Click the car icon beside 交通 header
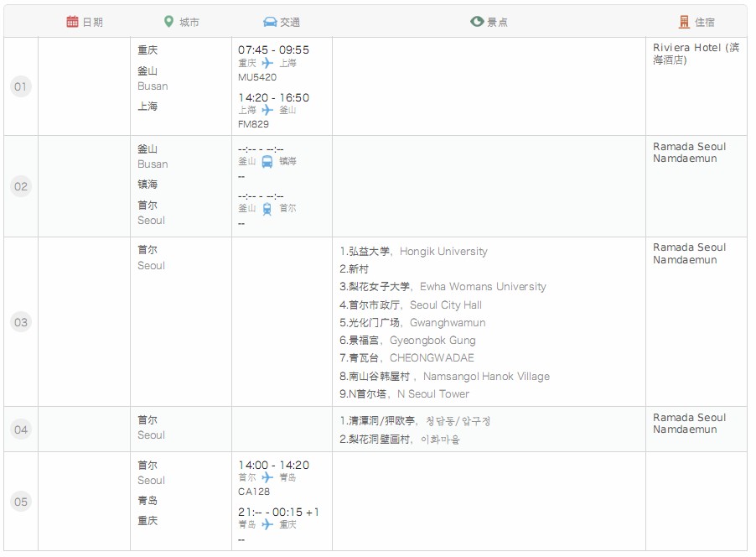 270,22
